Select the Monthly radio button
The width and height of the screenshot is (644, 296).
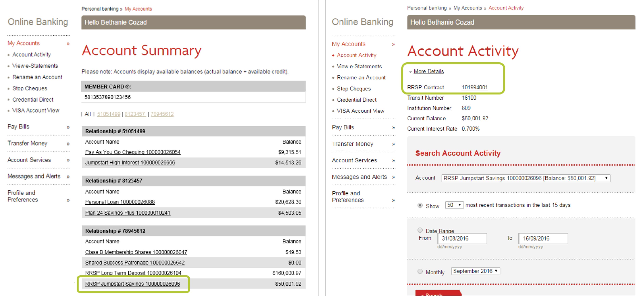(420, 271)
